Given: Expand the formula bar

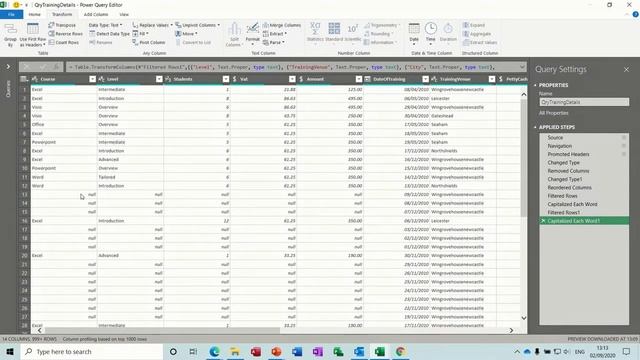Looking at the screenshot, I should [x=522, y=67].
